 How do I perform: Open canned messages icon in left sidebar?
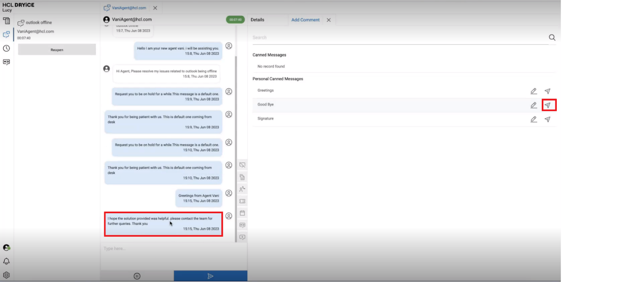coord(6,62)
